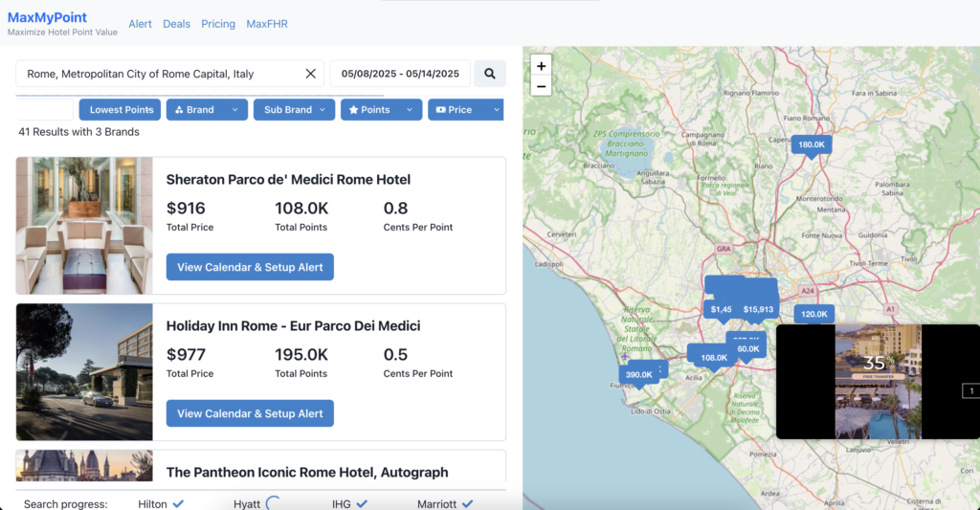Click the Holiday Inn 0.5 cents per point
Image resolution: width=980 pixels, height=510 pixels.
[x=395, y=354]
